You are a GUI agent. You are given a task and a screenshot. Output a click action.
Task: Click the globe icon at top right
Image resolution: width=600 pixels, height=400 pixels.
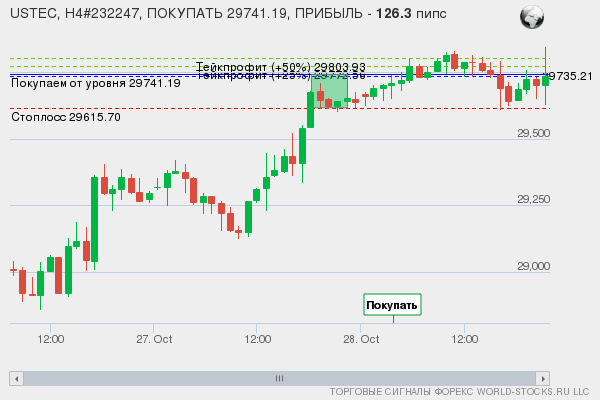point(532,17)
